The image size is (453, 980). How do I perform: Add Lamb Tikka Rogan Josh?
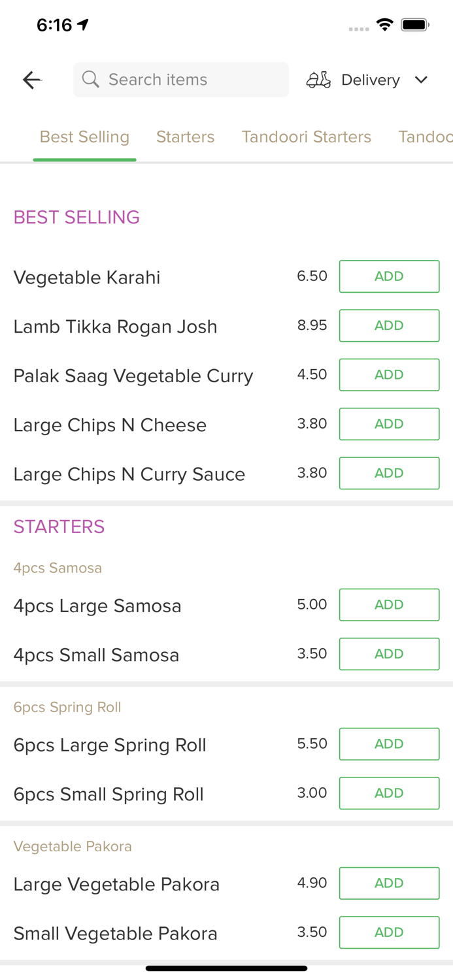(x=389, y=325)
